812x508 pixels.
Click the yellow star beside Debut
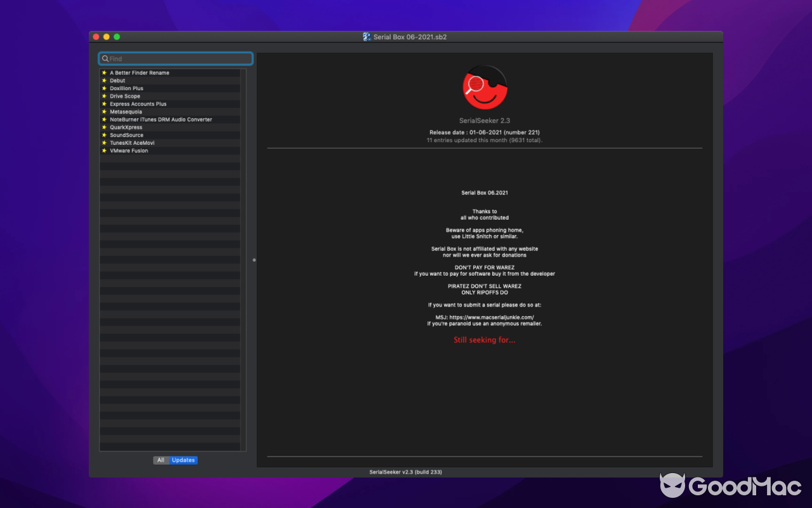click(x=104, y=81)
